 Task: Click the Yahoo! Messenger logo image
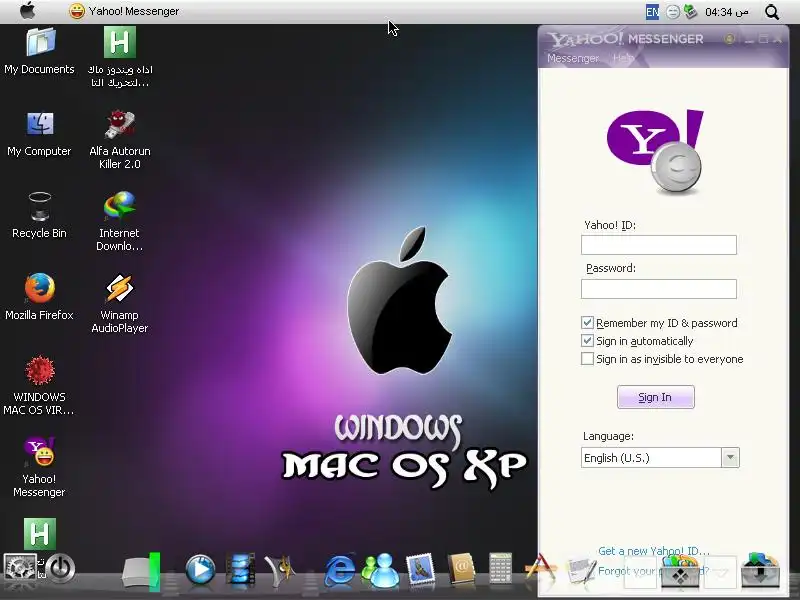point(655,152)
